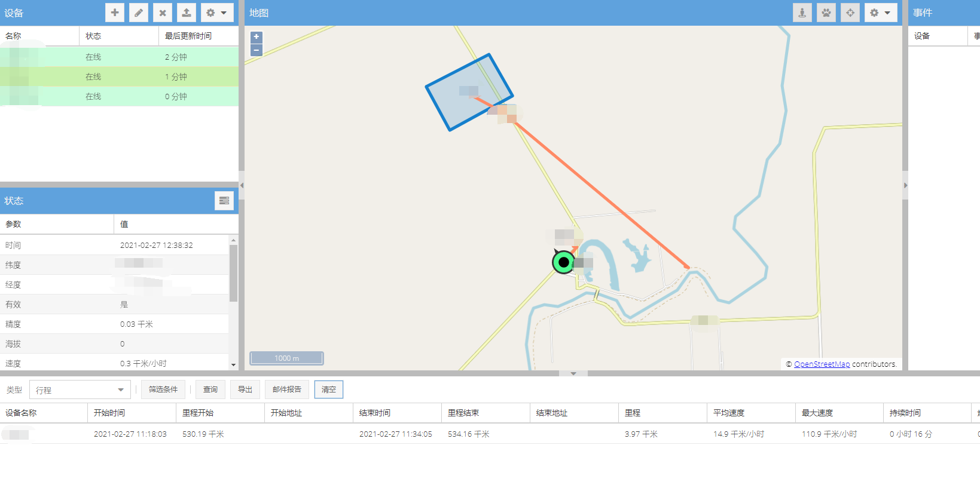This screenshot has height=503, width=980.
Task: Click the 参数 column header in status panel
Action: pos(57,224)
